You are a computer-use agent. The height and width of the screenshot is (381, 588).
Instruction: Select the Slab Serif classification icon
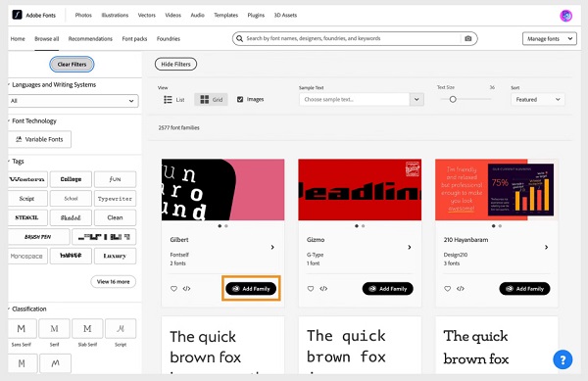87,328
